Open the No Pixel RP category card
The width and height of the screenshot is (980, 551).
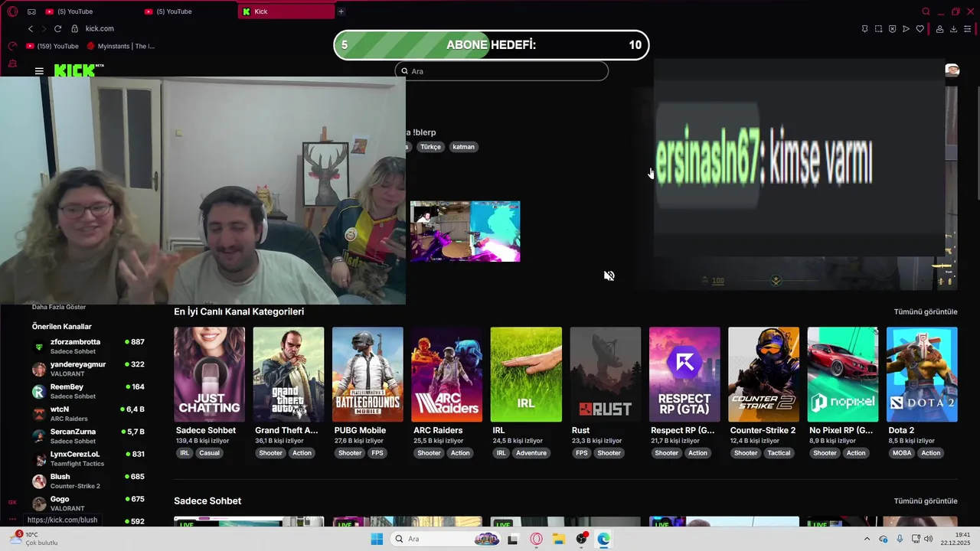[843, 374]
